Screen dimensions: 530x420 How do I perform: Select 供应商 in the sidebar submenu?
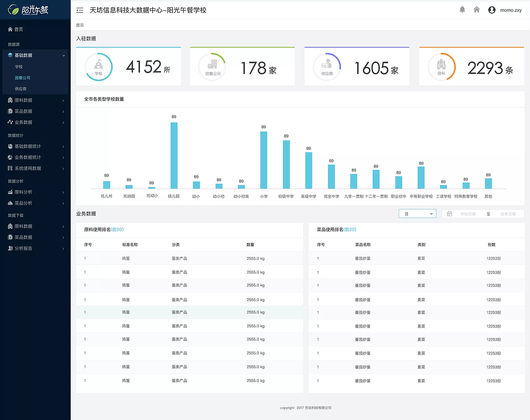tap(21, 89)
